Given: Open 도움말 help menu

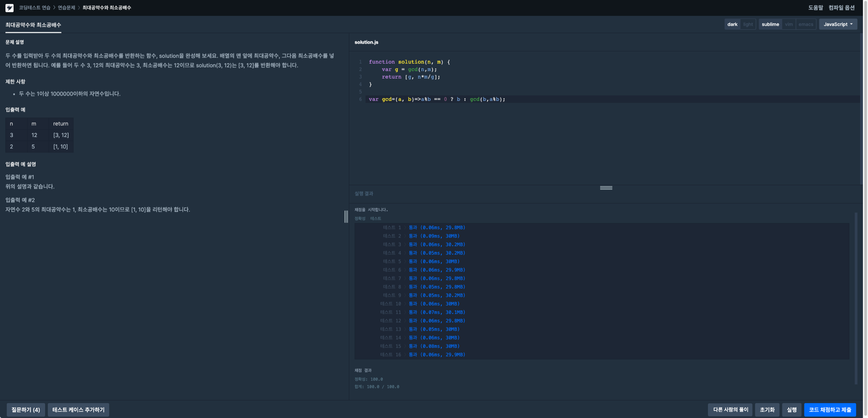Looking at the screenshot, I should point(815,8).
